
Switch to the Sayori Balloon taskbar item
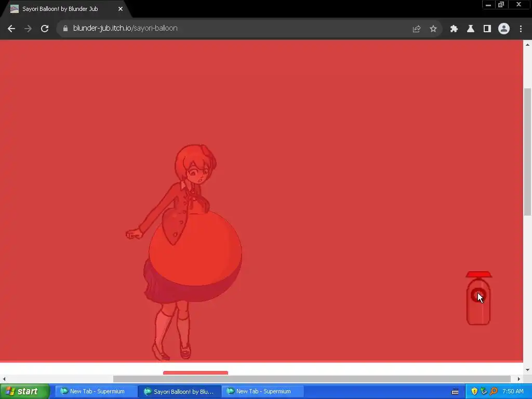coord(180,391)
